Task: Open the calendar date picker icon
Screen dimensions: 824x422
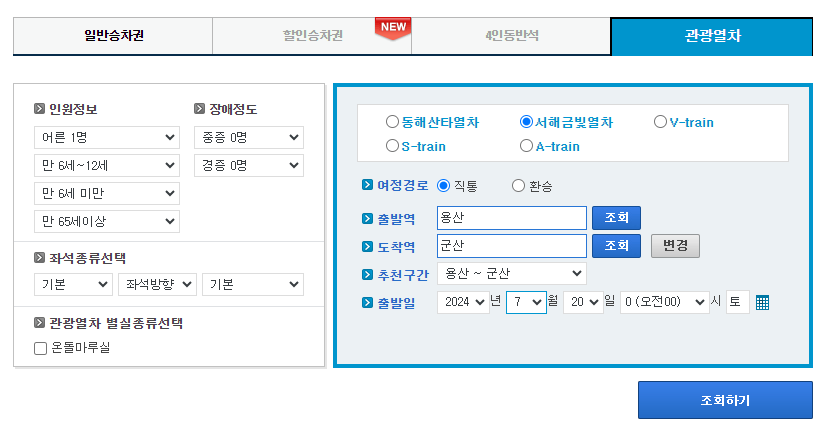Action: [x=762, y=303]
